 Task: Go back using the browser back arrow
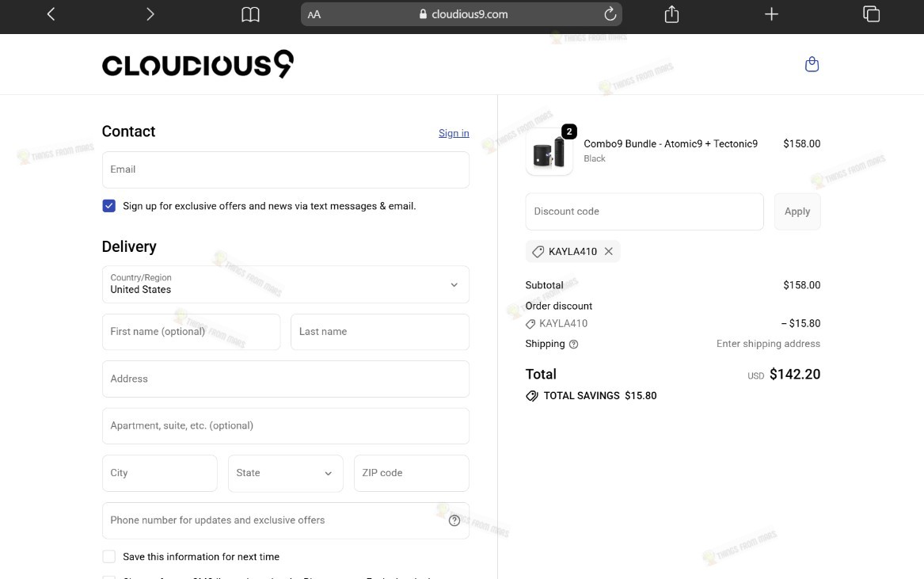tap(51, 14)
